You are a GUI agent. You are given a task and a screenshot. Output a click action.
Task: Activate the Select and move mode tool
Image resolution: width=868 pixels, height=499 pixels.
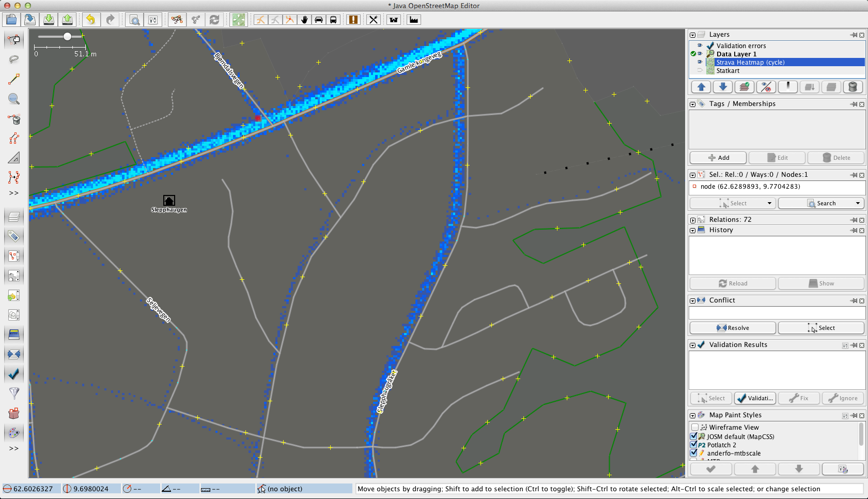tap(14, 40)
